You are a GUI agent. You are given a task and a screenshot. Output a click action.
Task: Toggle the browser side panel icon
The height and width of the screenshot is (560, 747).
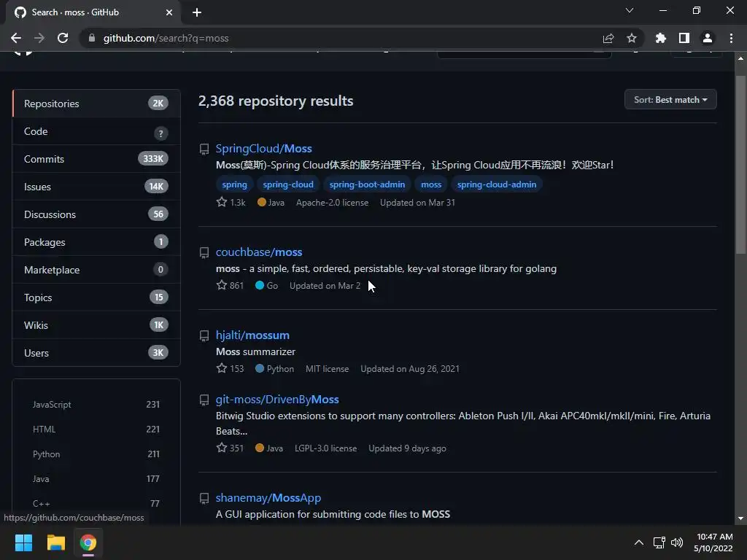click(684, 38)
